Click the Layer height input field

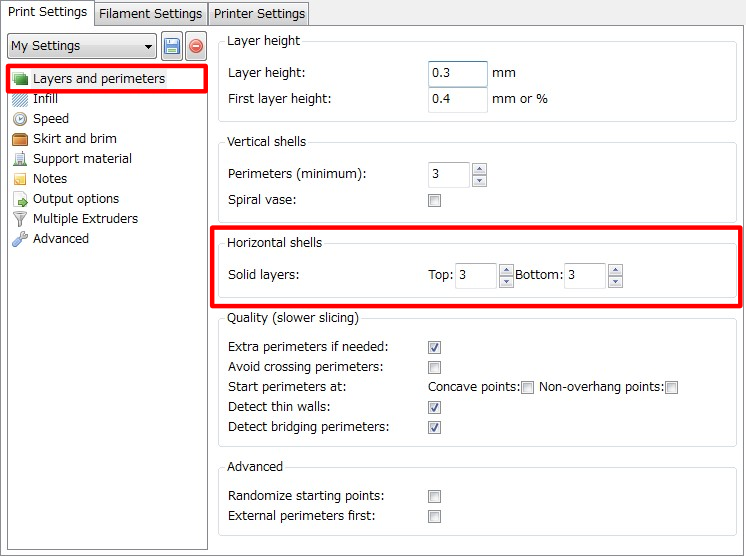[457, 73]
